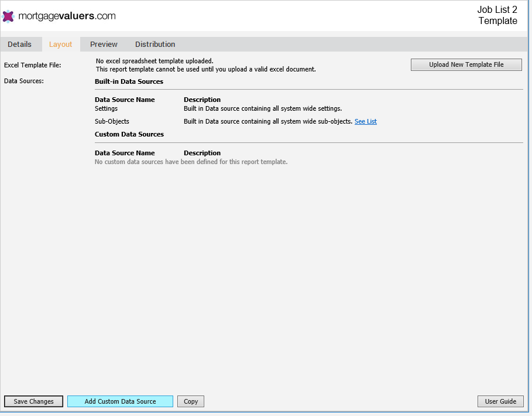Click the mortgagevaluers.com logo text
Image resolution: width=532 pixels, height=416 pixels.
click(67, 16)
